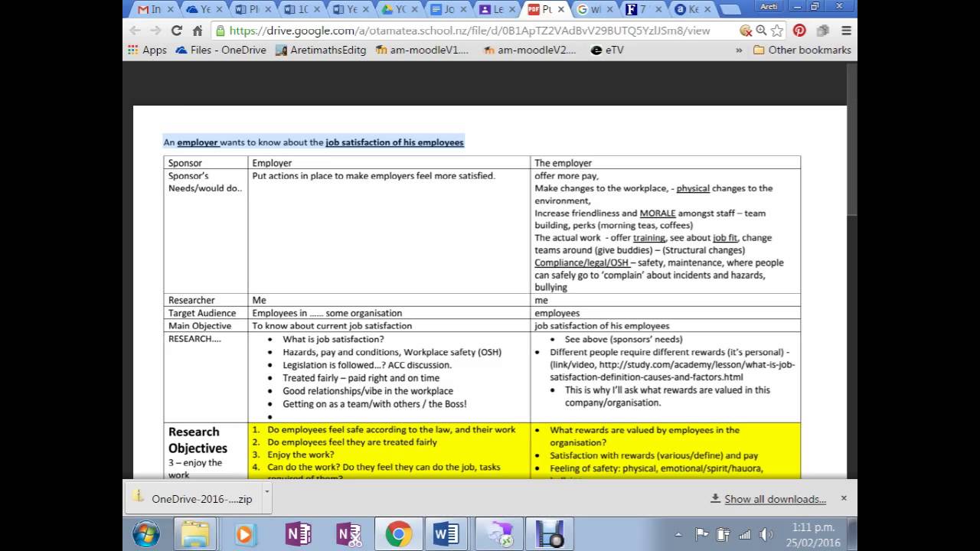Click the battery power tray icon
The height and width of the screenshot is (551, 980).
tap(723, 534)
